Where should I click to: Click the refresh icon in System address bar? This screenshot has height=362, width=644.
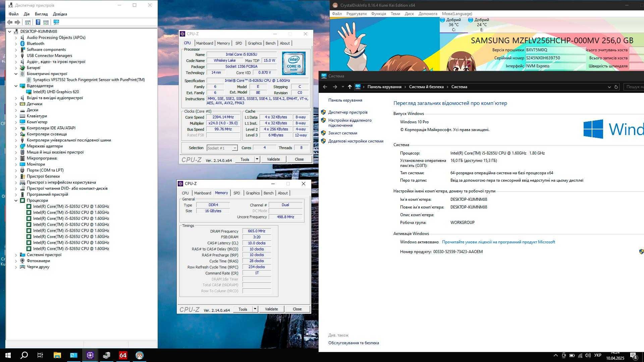[x=616, y=87]
